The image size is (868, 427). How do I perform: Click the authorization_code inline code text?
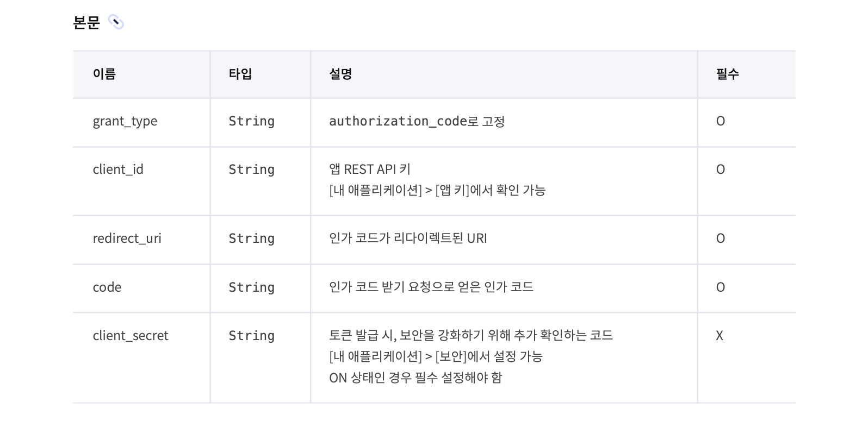pyautogui.click(x=398, y=121)
